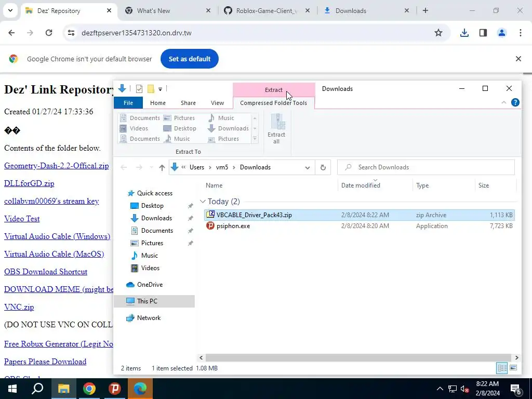532x399 pixels.
Task: Click the horizontal scrollbar in file list
Action: click(x=358, y=357)
